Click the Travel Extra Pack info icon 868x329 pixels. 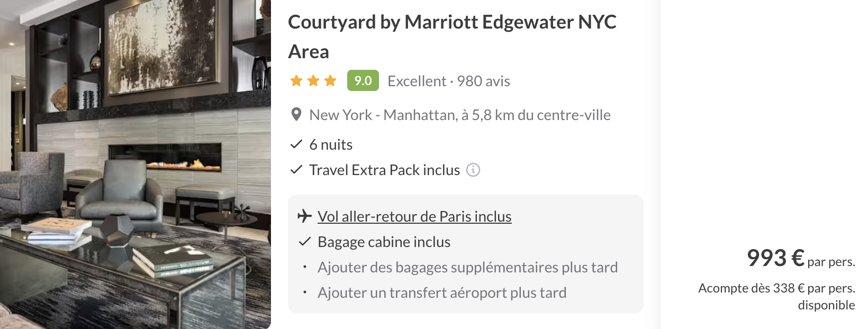(x=473, y=170)
